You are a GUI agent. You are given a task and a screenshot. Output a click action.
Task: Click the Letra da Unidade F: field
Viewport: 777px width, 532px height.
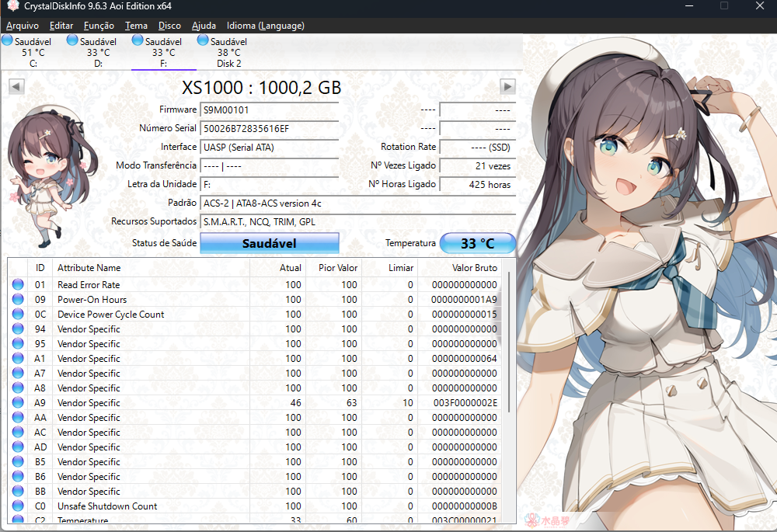(x=270, y=184)
